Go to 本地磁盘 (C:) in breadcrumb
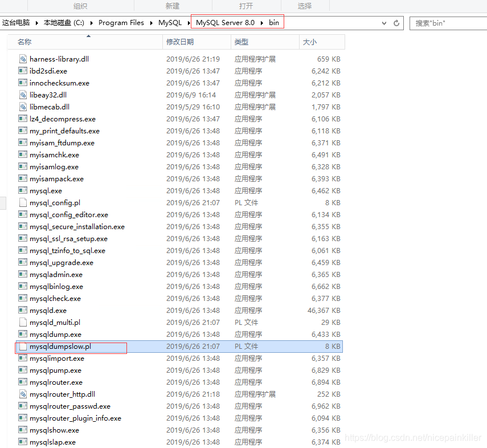The width and height of the screenshot is (487, 448). click(x=64, y=23)
